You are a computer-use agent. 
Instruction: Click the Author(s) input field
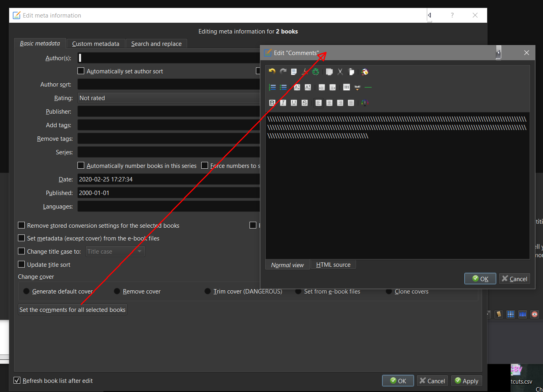(x=169, y=58)
